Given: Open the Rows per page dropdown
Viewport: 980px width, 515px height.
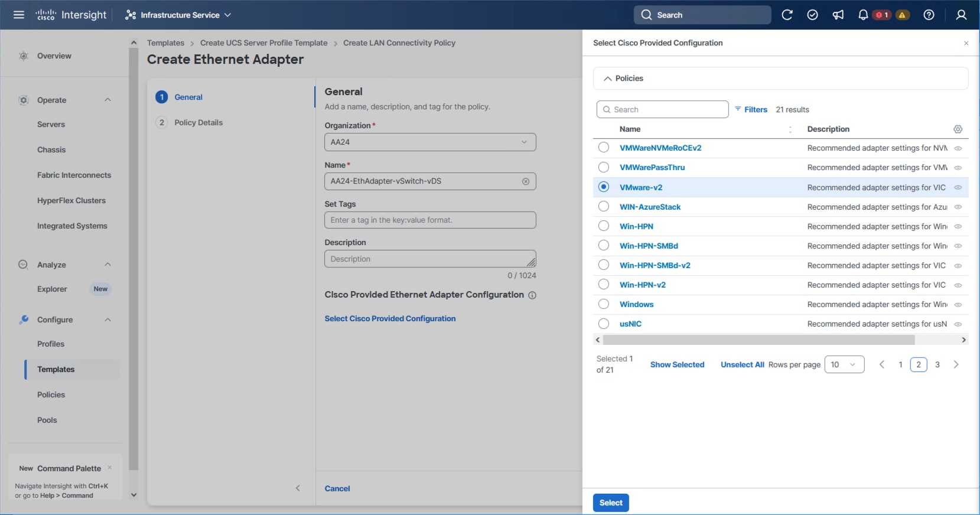Looking at the screenshot, I should pyautogui.click(x=844, y=364).
